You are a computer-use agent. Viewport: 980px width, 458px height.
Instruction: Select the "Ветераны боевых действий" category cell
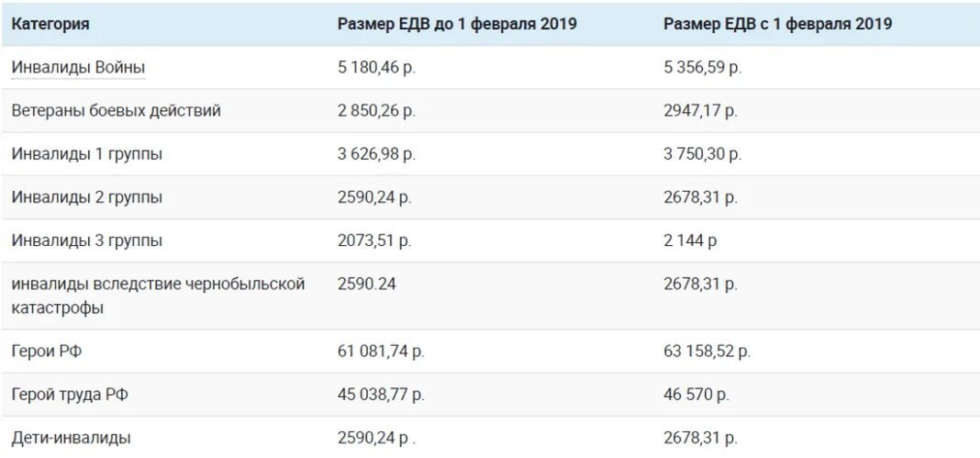(117, 111)
